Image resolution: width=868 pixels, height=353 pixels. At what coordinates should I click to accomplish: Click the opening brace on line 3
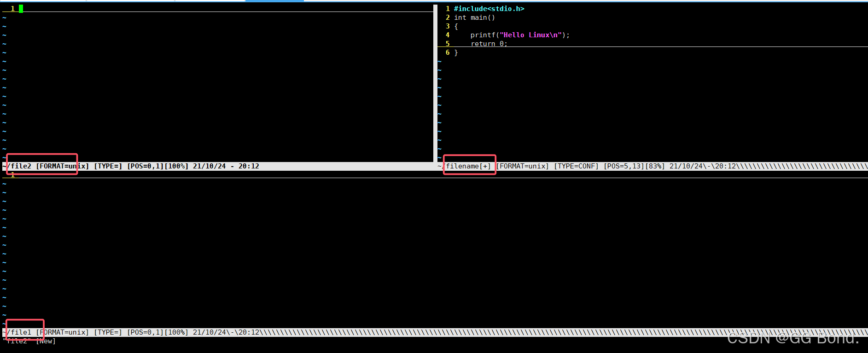456,26
